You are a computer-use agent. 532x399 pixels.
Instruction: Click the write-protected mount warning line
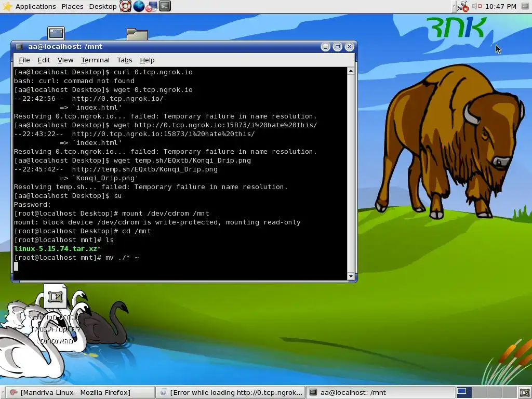pos(157,222)
